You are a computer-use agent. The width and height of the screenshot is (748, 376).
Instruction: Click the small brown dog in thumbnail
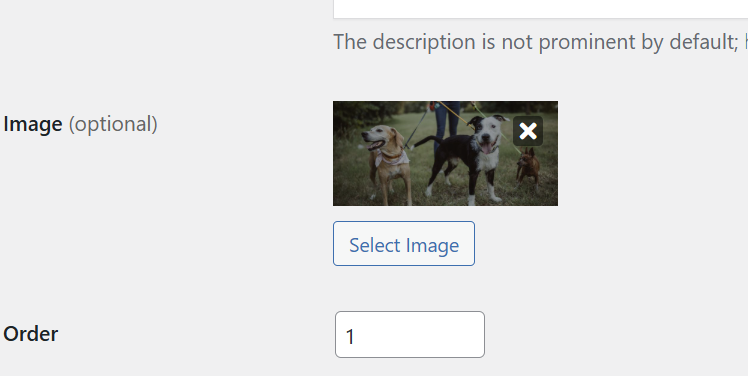click(528, 167)
